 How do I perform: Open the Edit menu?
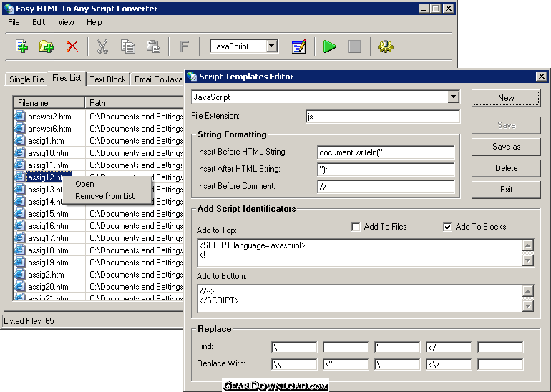[39, 22]
